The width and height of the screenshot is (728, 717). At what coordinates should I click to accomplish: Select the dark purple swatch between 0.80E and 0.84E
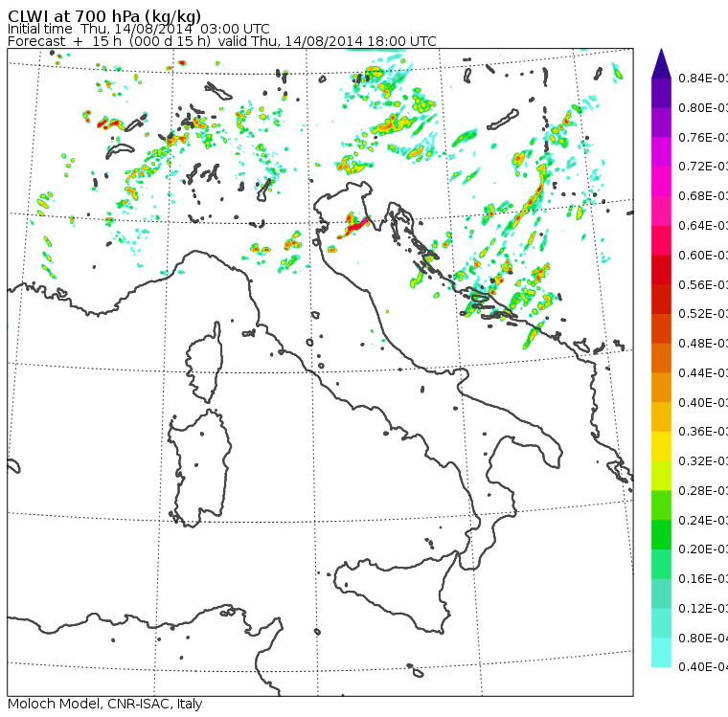point(661,93)
